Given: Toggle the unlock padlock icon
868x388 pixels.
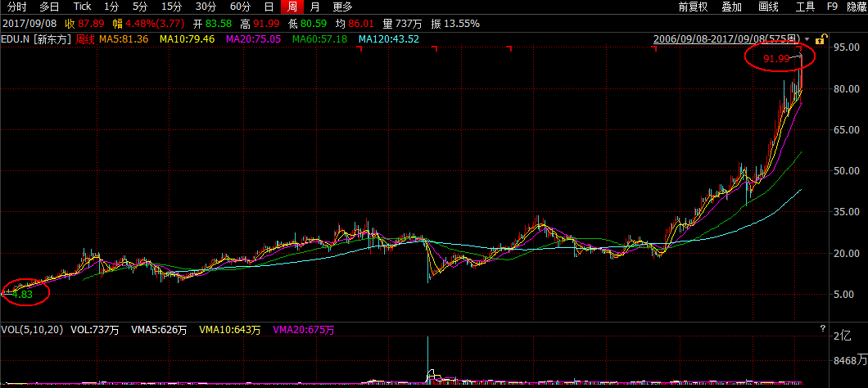Looking at the screenshot, I should (822, 39).
